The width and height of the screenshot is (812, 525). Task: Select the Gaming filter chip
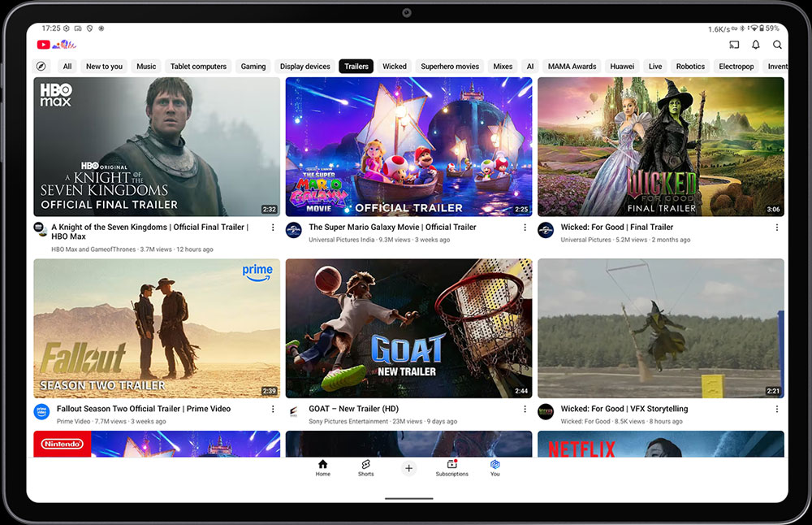253,67
